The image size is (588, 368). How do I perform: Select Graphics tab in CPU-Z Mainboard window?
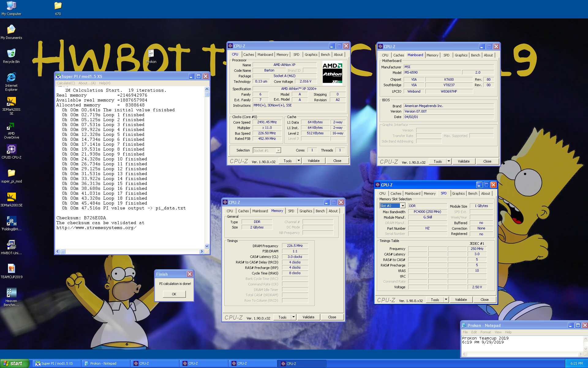[x=461, y=55]
